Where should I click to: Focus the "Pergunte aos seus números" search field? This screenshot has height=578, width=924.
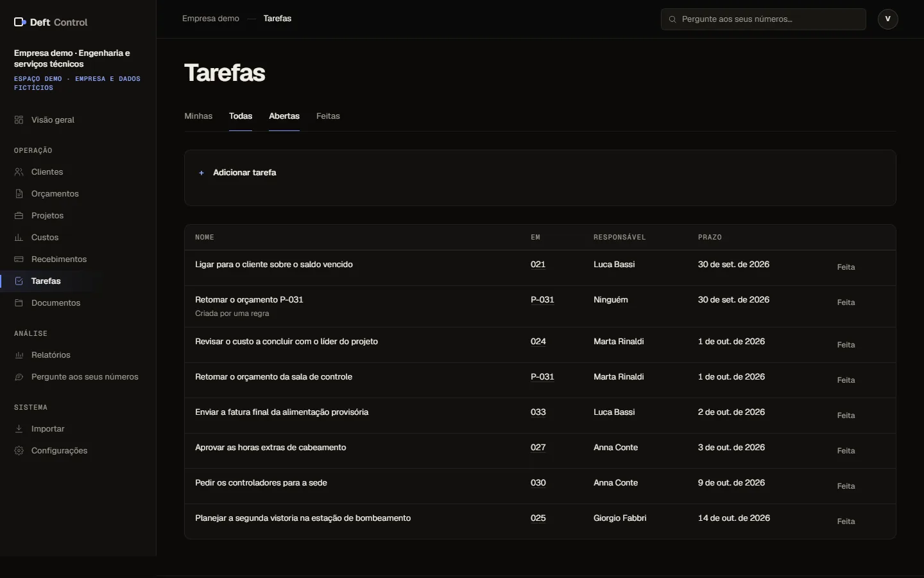tap(764, 19)
